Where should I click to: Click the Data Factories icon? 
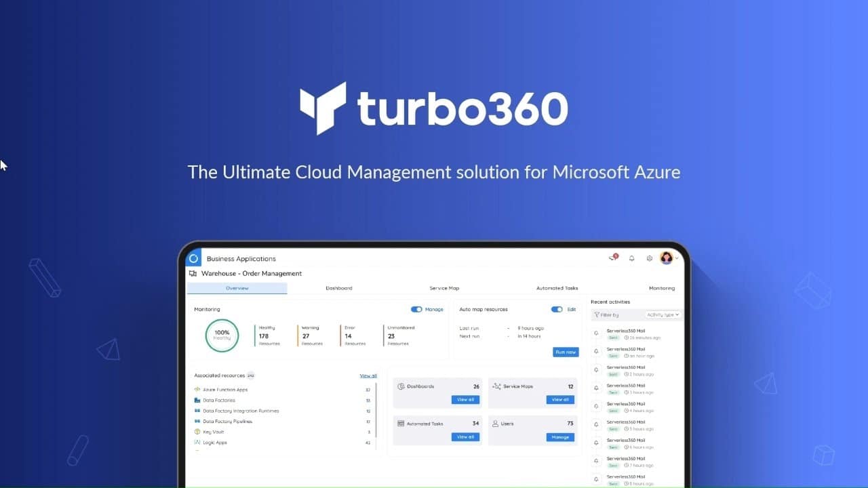pyautogui.click(x=197, y=400)
